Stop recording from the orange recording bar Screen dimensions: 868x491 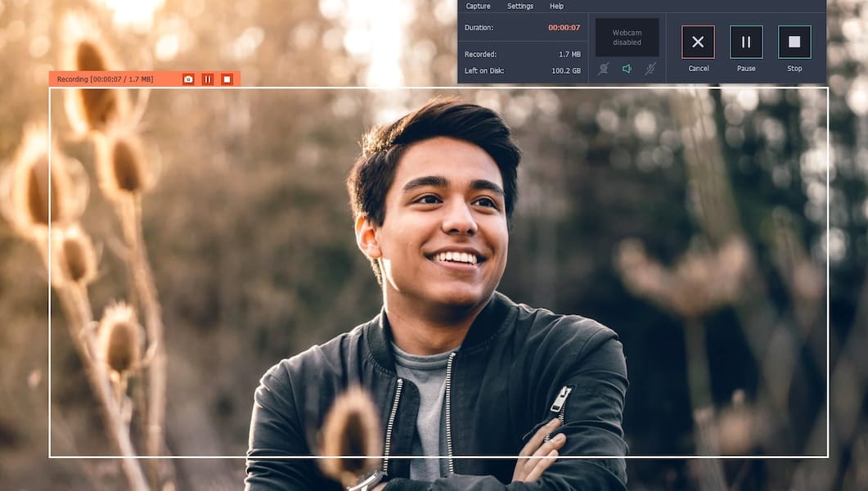(x=229, y=79)
